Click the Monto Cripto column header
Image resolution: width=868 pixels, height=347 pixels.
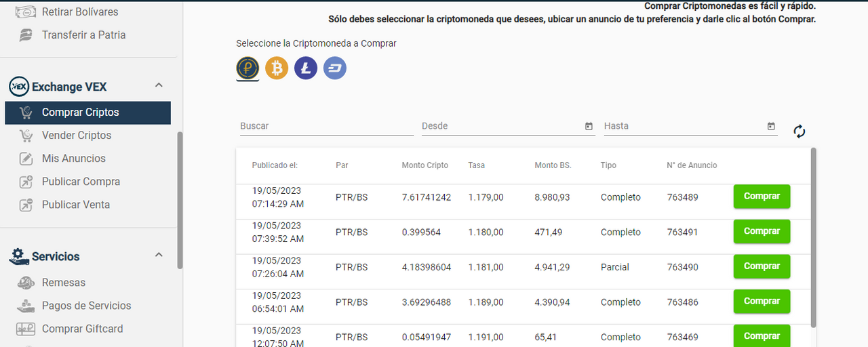(x=425, y=165)
